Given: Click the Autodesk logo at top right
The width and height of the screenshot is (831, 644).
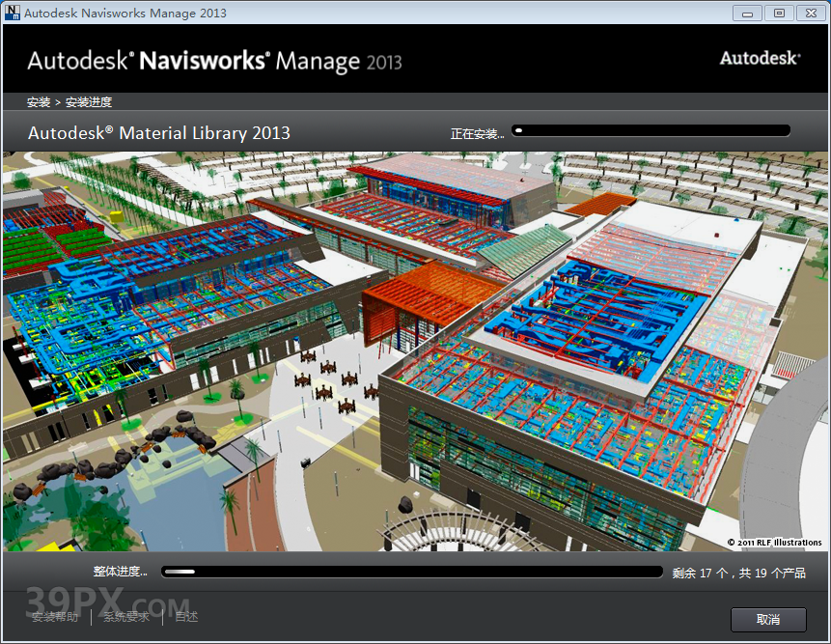Looking at the screenshot, I should point(760,58).
